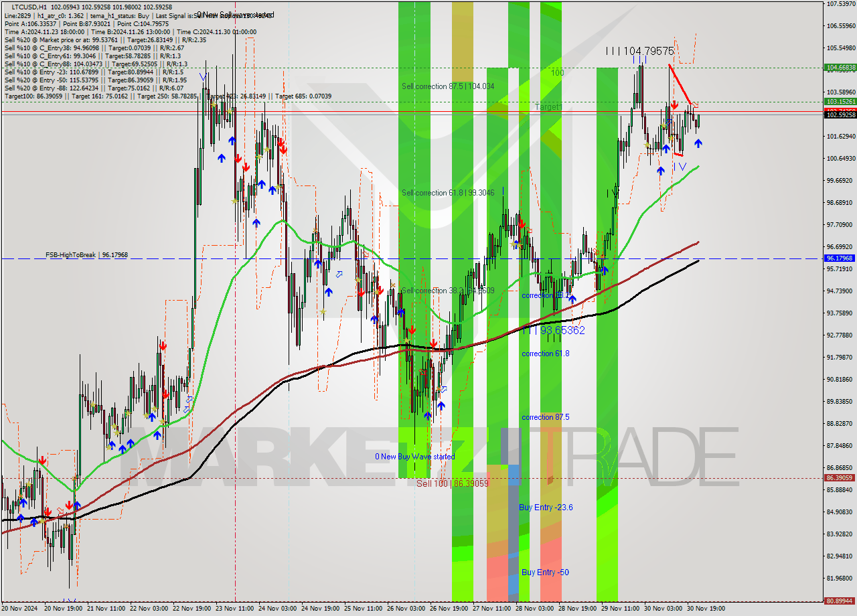Click the hollow red arrow ending the red trend line
857x616 pixels.
tap(695, 105)
